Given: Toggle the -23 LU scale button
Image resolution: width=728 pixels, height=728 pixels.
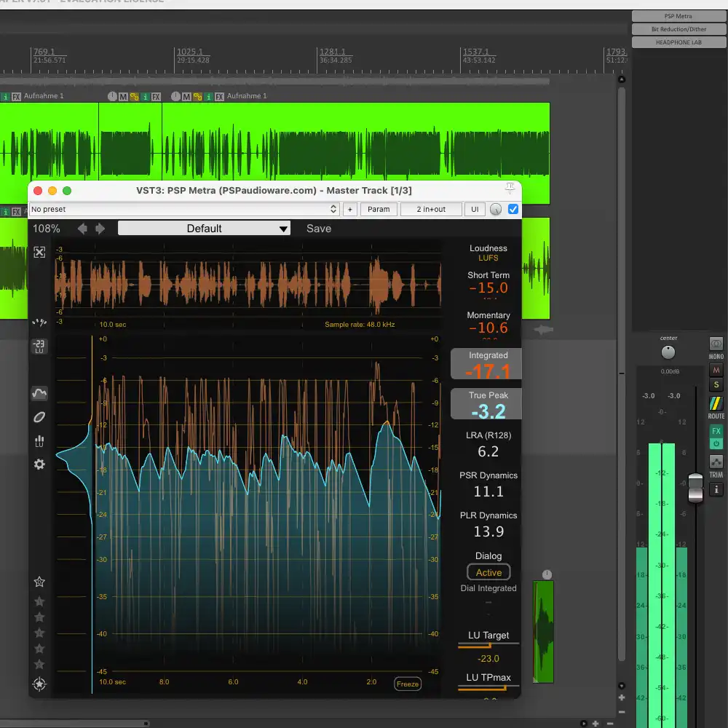Looking at the screenshot, I should click(x=39, y=347).
